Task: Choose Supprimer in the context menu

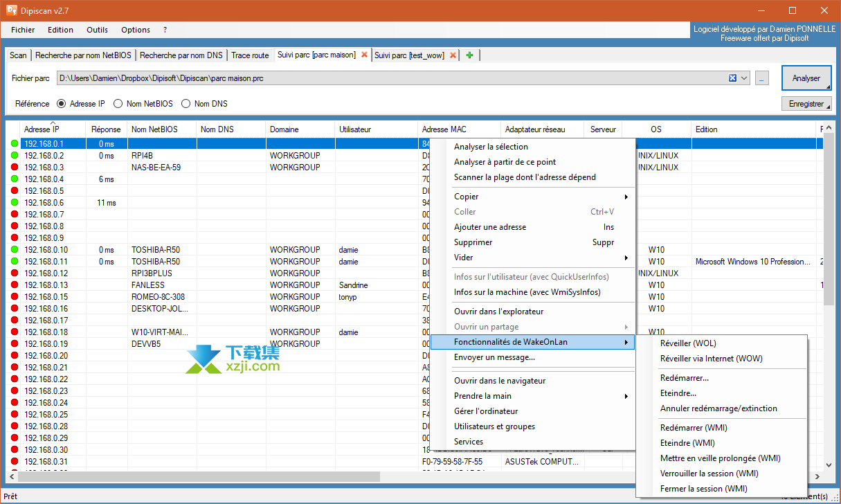Action: point(532,242)
